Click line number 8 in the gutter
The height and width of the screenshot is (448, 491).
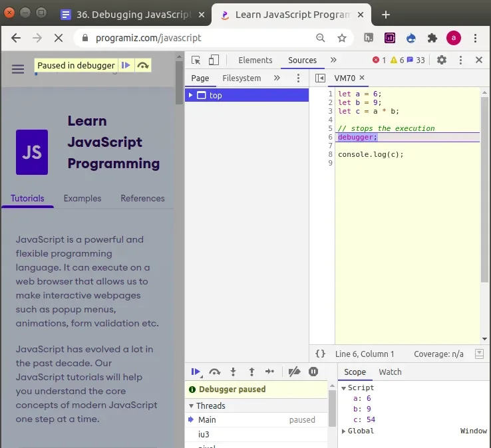tap(330, 154)
